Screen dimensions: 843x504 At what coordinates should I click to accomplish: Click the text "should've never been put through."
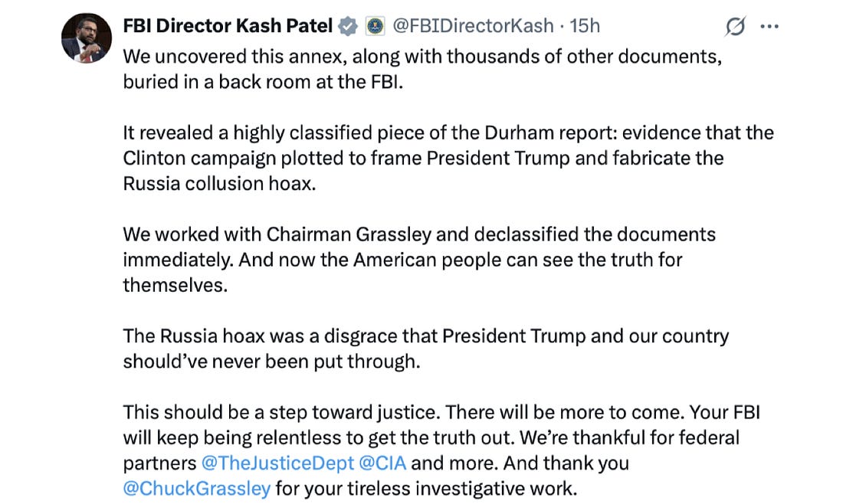pyautogui.click(x=271, y=361)
